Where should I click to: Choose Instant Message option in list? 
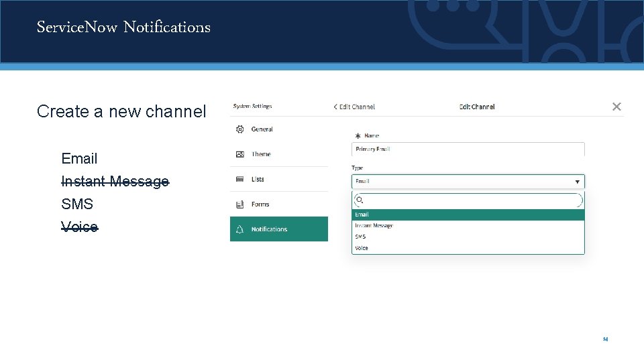[468, 226]
